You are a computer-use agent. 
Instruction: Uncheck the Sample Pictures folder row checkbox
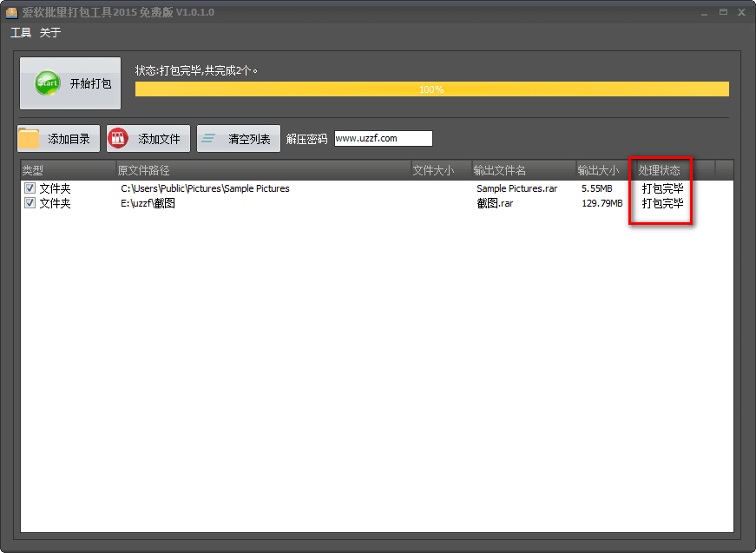pos(30,188)
